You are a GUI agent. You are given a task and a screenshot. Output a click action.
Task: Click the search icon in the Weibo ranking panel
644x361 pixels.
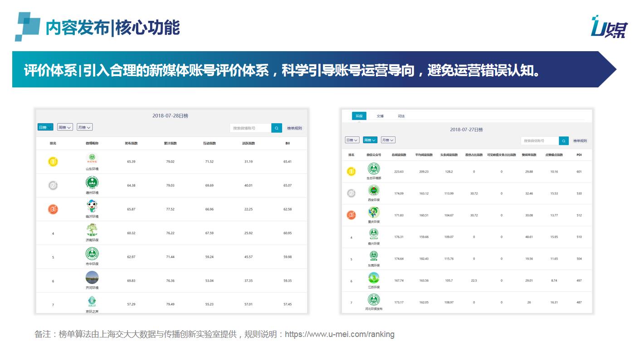coord(277,128)
